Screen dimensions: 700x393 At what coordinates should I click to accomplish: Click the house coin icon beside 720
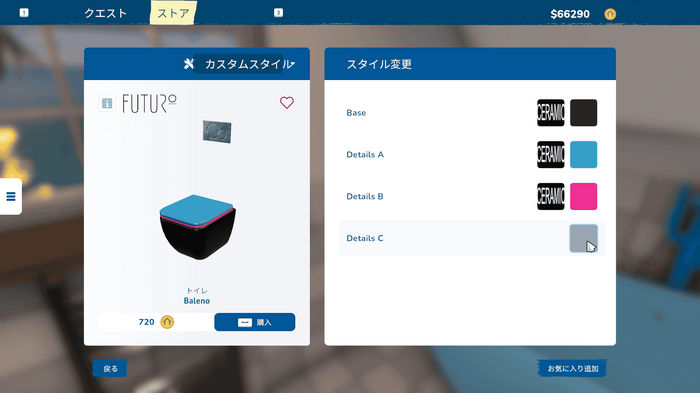pos(167,322)
